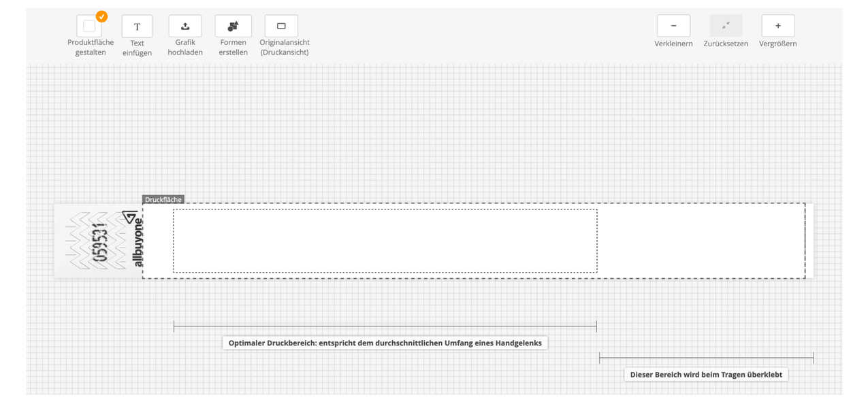The image size is (868, 408).
Task: Click 'Dieser Bereich wird beim Tragen überklebt' label
Action: (706, 375)
